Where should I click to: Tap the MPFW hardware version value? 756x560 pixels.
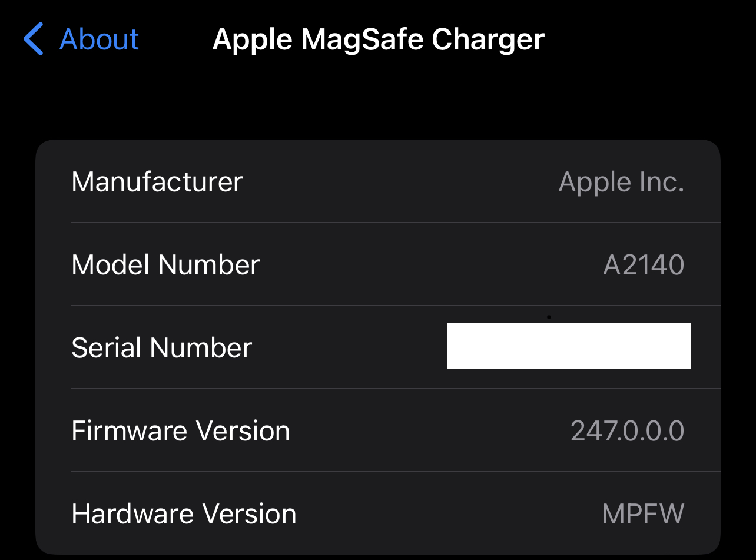coord(643,514)
